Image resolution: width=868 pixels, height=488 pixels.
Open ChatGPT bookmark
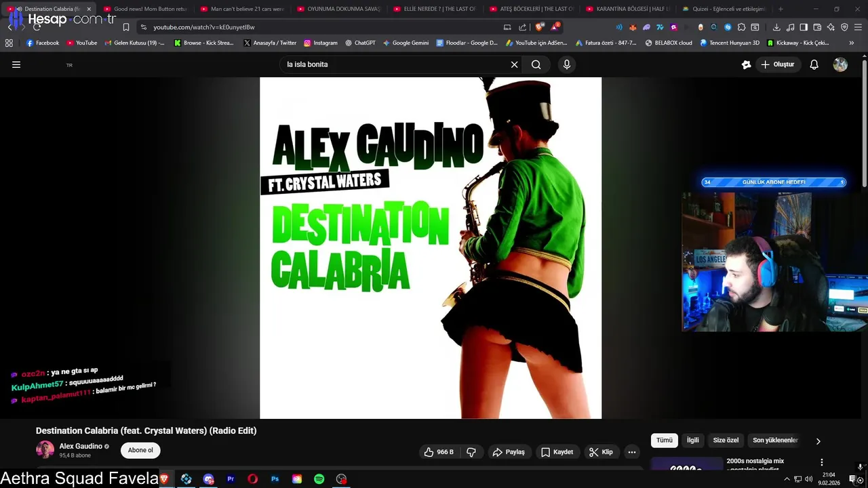click(360, 43)
